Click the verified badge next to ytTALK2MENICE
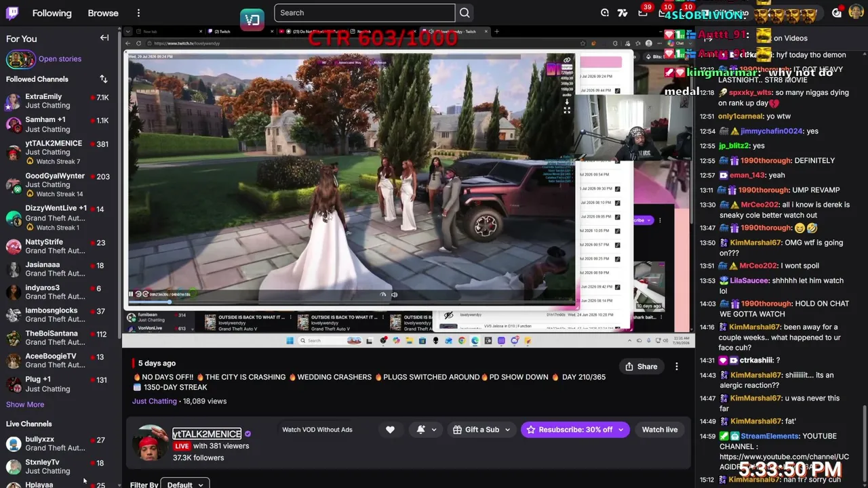The width and height of the screenshot is (868, 488). pos(248,434)
